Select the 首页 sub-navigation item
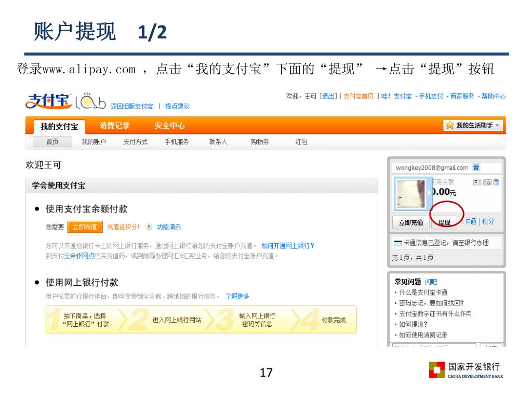 coord(52,142)
